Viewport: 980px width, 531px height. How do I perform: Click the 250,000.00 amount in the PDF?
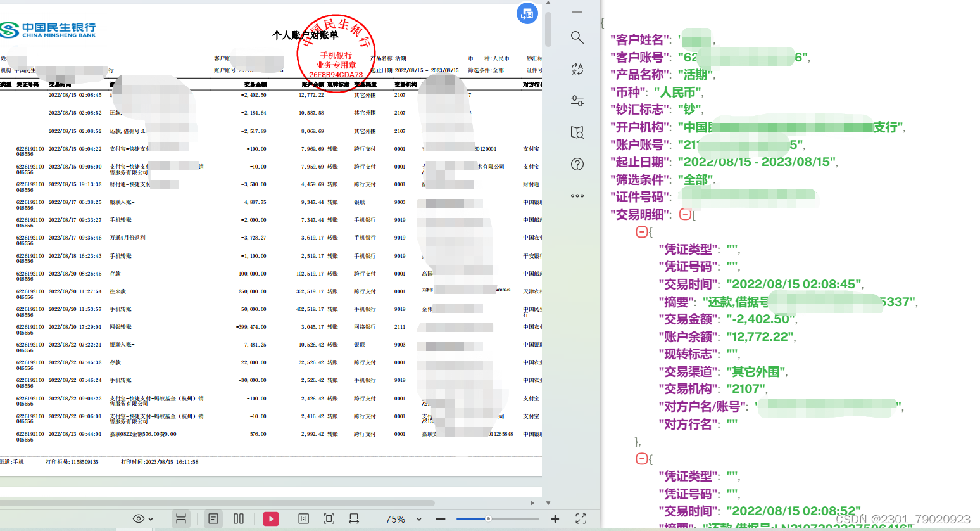(252, 291)
